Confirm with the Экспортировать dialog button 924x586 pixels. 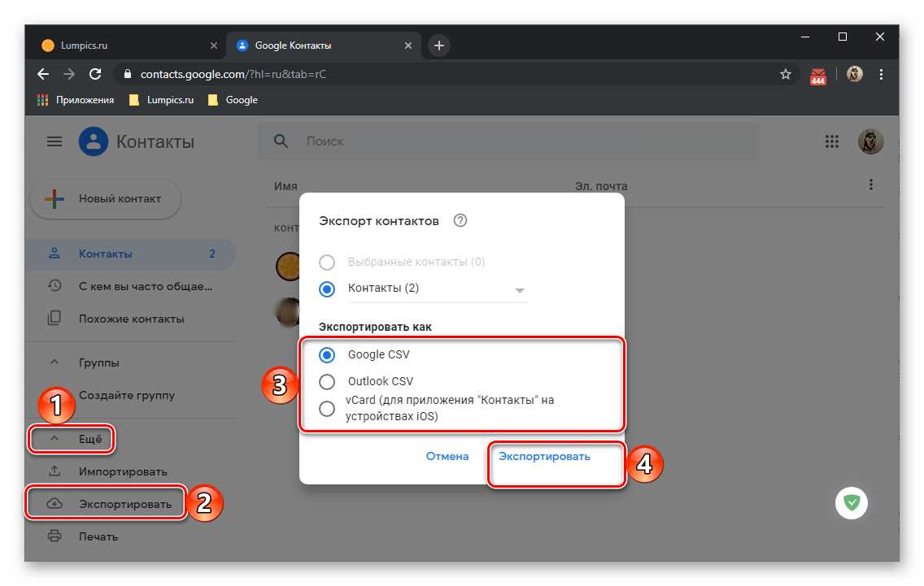(x=544, y=457)
